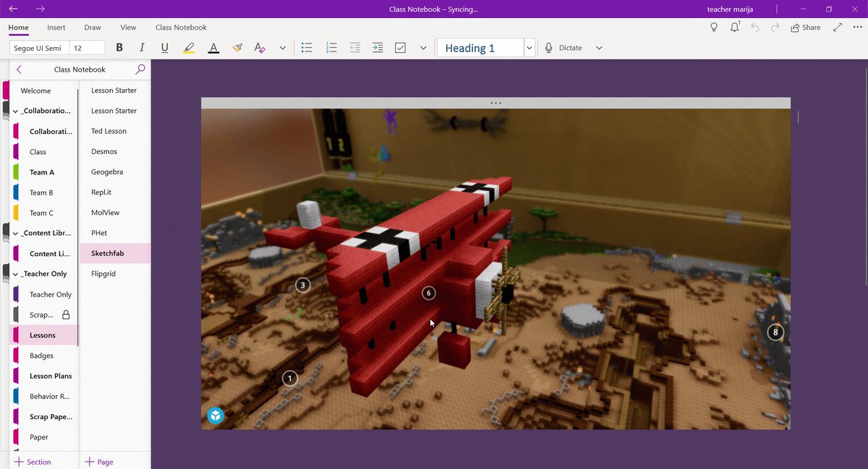Redo the last action
The image size is (868, 469).
point(775,28)
